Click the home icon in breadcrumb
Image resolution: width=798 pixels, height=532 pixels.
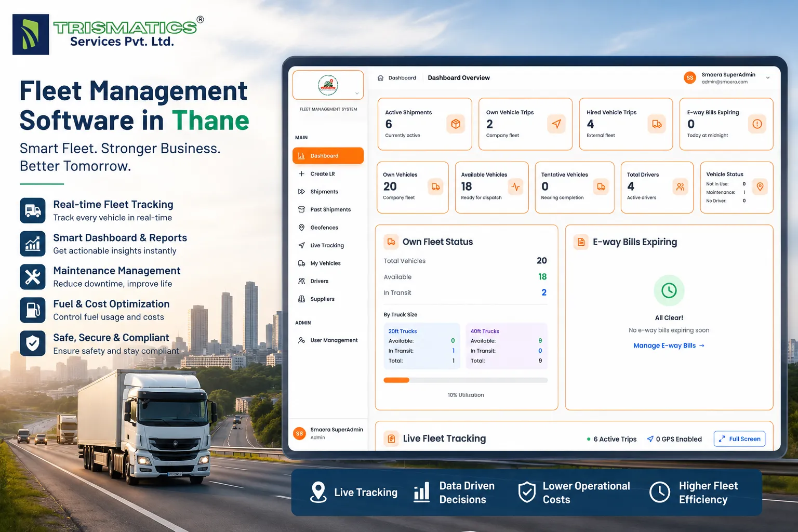pyautogui.click(x=380, y=78)
